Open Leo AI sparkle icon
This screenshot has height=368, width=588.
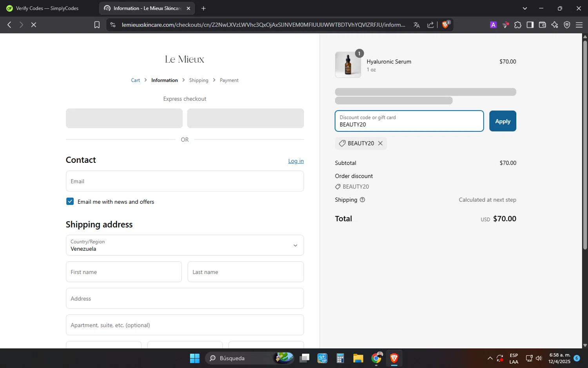[x=555, y=25]
